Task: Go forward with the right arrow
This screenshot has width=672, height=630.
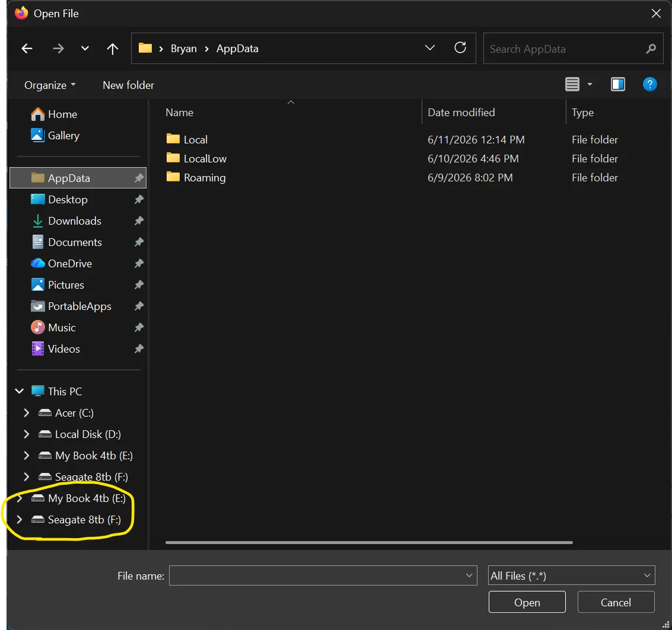Action: click(x=58, y=49)
